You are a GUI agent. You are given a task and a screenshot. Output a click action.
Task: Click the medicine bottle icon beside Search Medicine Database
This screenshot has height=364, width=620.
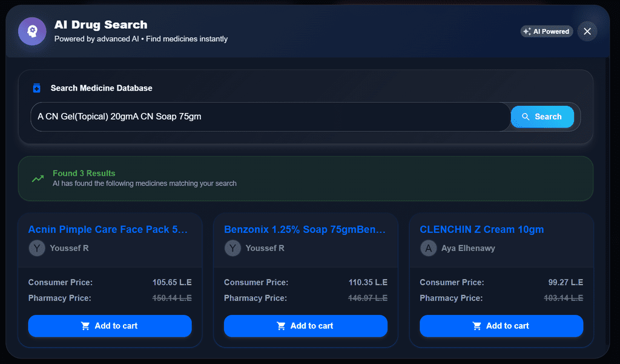[x=37, y=88]
